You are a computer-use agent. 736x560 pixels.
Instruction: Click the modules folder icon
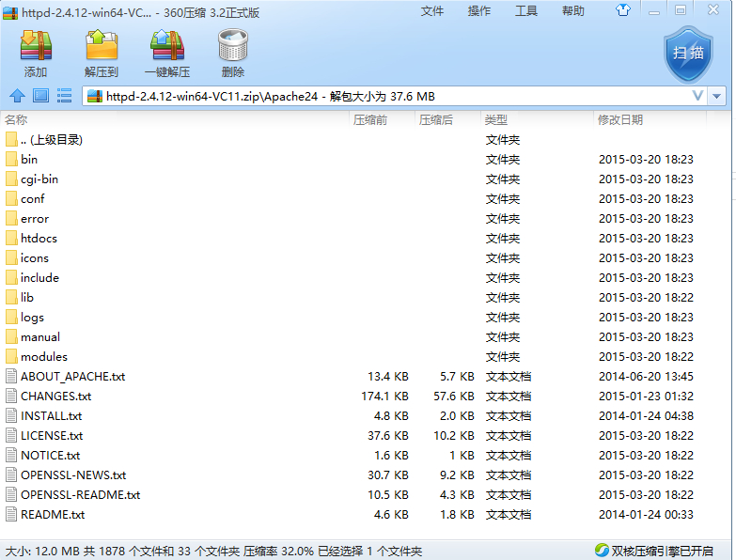pos(11,356)
